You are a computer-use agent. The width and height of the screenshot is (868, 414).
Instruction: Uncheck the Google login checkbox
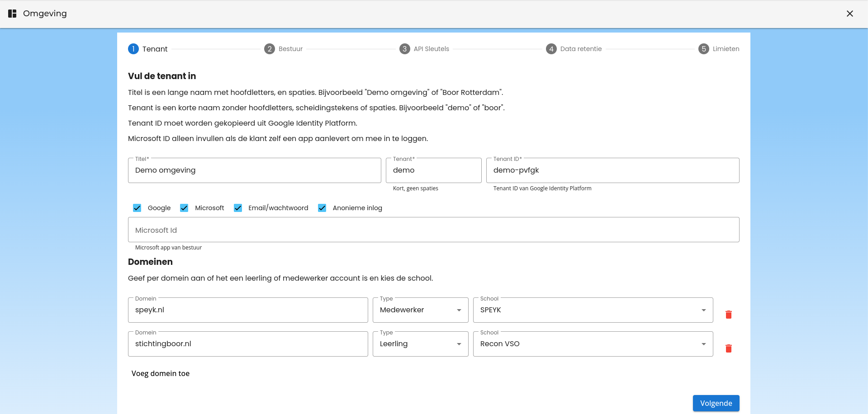137,208
